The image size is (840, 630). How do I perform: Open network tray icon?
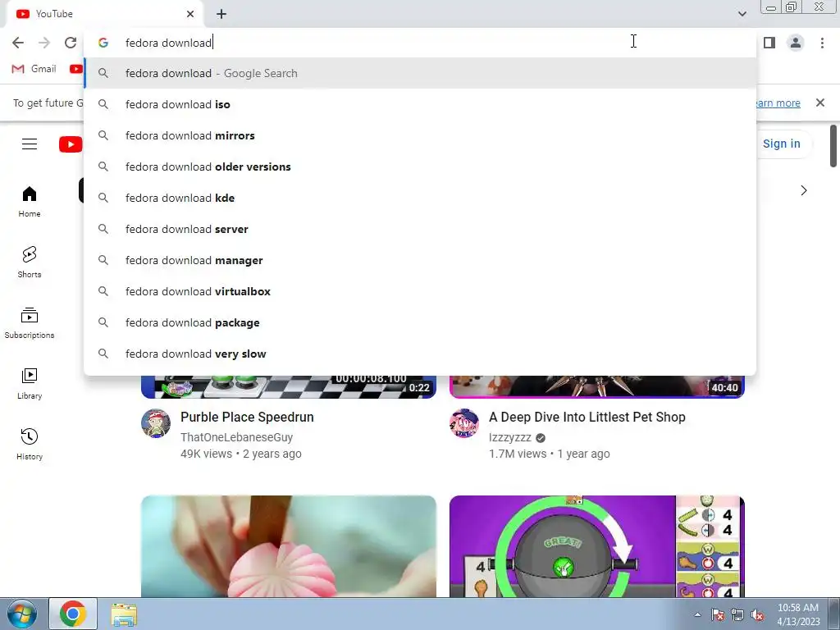[737, 615]
